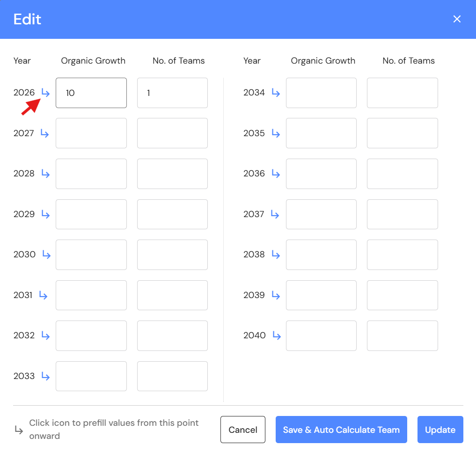Click the prefill arrow icon for 2027

(44, 133)
